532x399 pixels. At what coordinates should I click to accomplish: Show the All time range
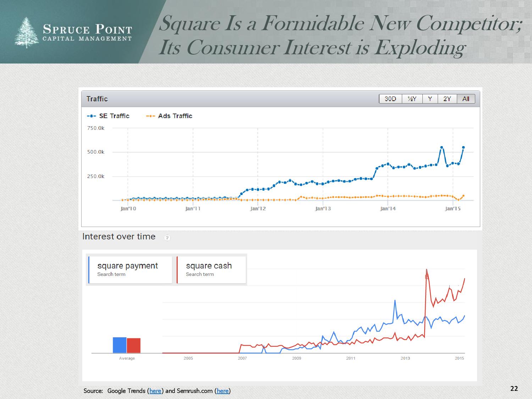(466, 99)
